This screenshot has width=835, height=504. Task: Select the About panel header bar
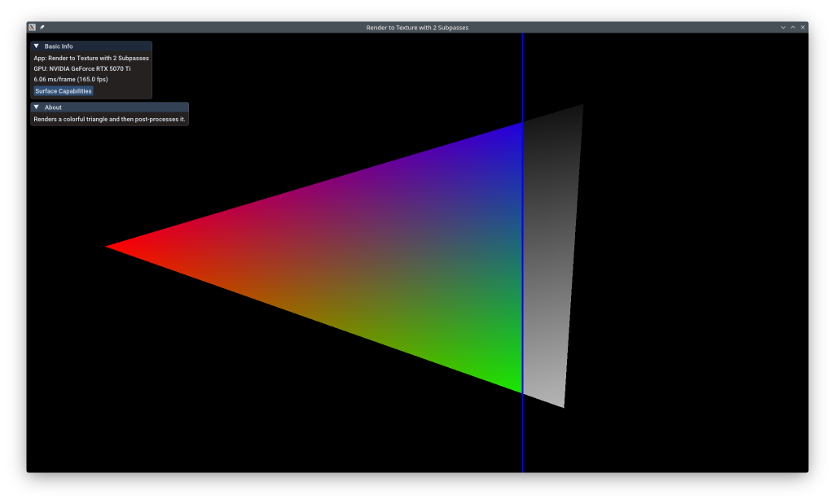click(109, 107)
